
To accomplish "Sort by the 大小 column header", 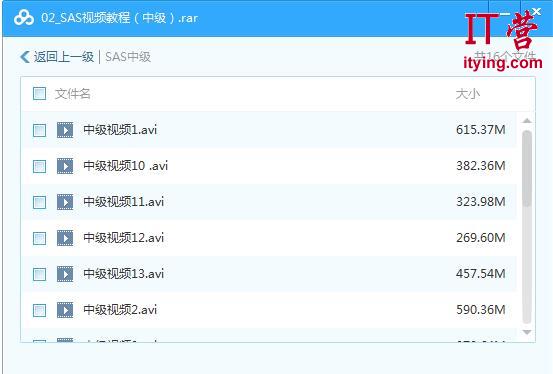I will 468,94.
